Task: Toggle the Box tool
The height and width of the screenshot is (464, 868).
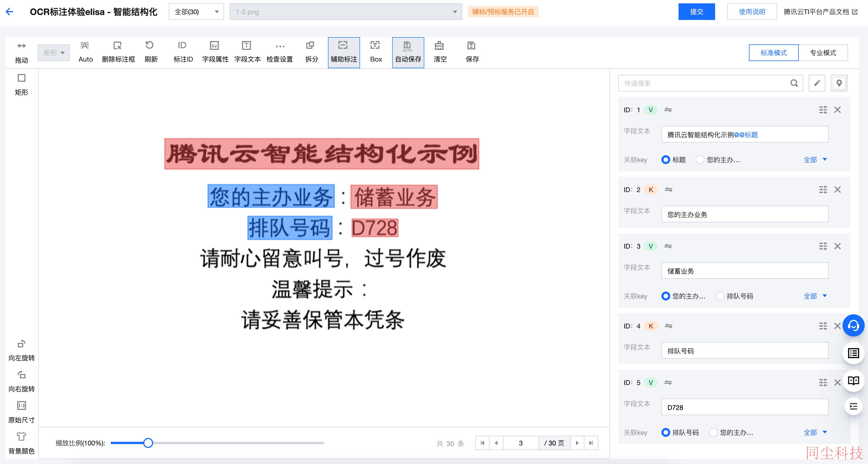Action: pos(376,53)
